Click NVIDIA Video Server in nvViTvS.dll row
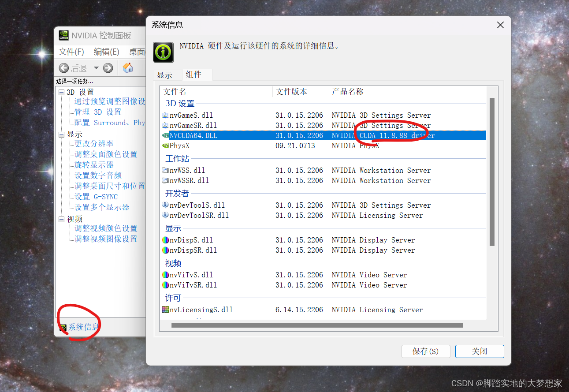Screen dimensions: 569x392 [369, 275]
